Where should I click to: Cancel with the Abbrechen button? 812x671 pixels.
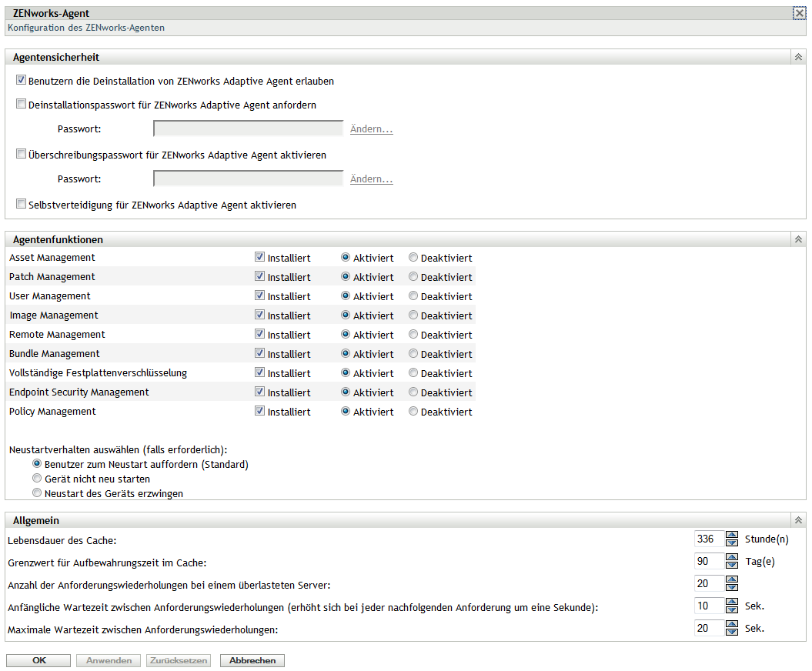[x=252, y=660]
